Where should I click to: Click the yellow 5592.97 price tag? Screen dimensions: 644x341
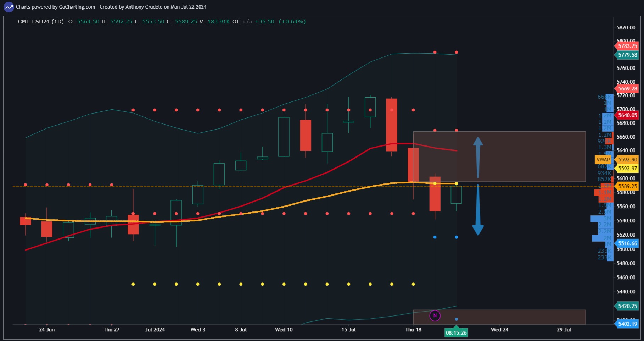[x=626, y=169]
